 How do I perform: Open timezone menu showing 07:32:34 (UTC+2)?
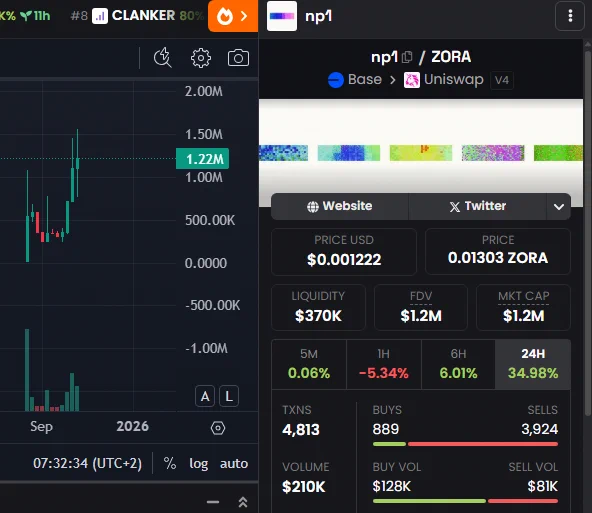coord(88,463)
